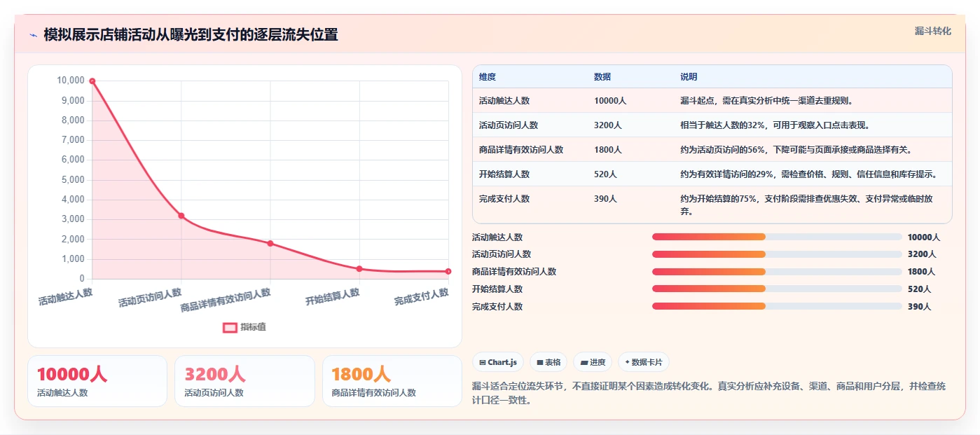
Task: Click the 活动页访问人数 x-axis label
Action: pos(150,298)
